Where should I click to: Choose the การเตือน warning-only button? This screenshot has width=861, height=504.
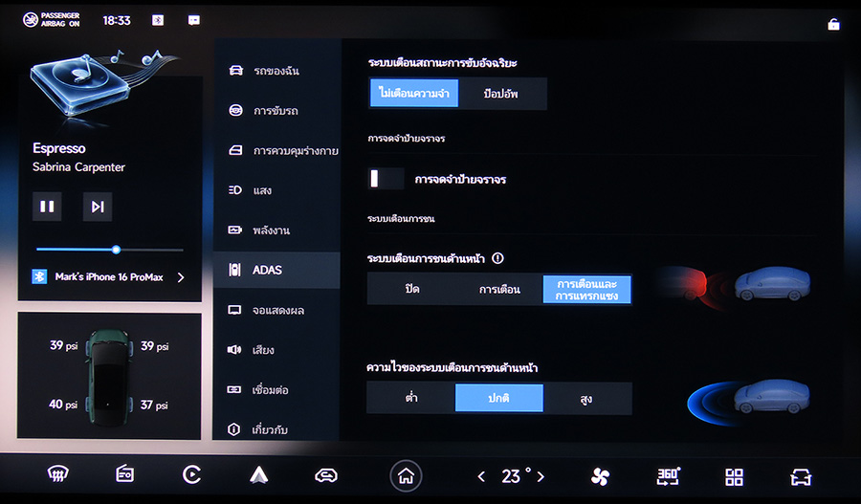point(499,289)
